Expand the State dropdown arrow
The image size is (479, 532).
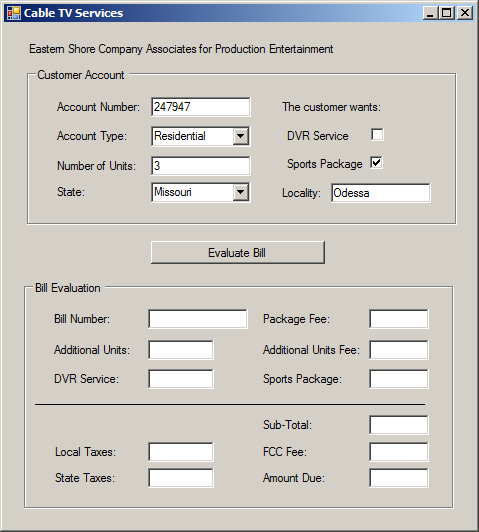click(x=241, y=192)
